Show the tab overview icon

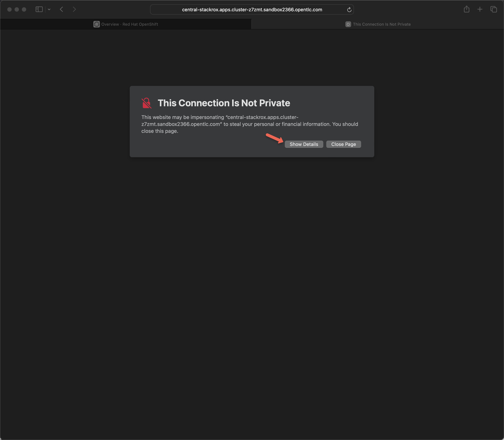(493, 9)
